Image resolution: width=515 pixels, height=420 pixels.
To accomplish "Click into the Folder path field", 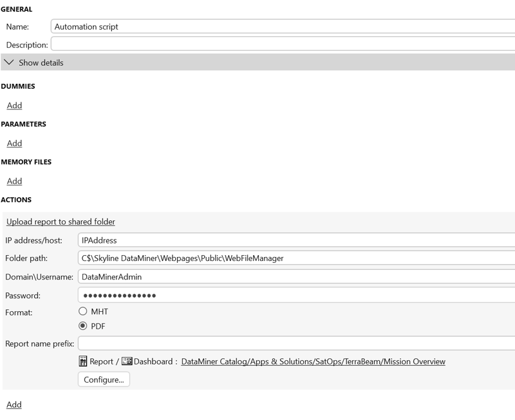I will point(296,258).
